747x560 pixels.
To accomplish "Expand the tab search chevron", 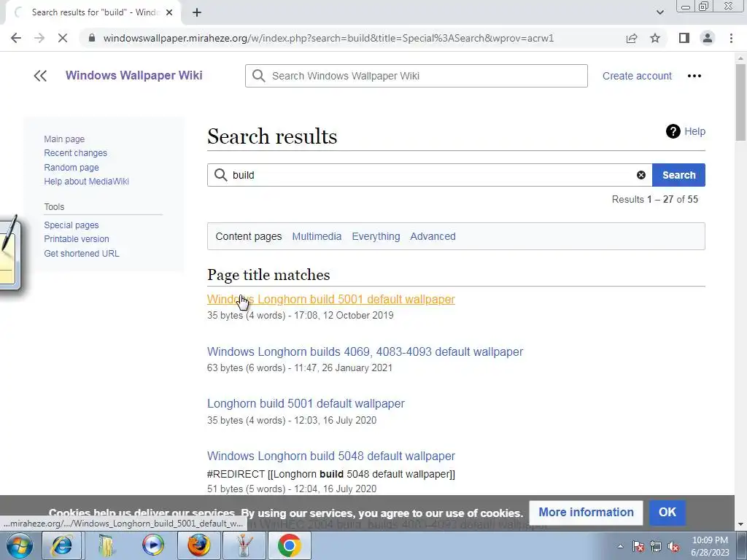I will 659,12.
